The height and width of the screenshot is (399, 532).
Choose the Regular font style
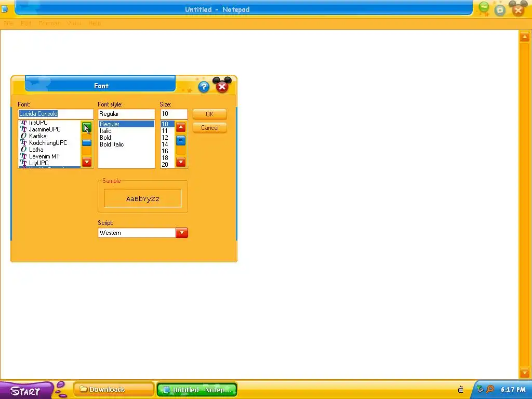(126, 124)
